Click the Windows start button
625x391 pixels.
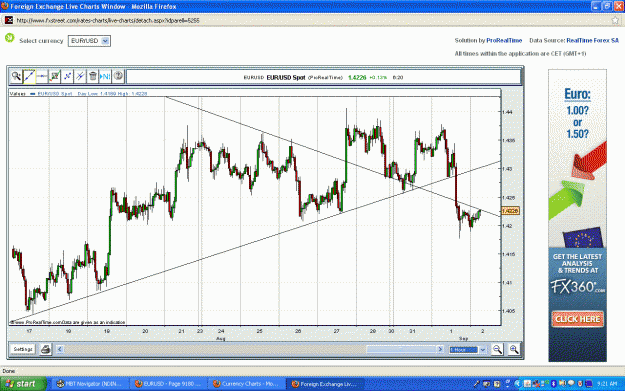coord(23,384)
